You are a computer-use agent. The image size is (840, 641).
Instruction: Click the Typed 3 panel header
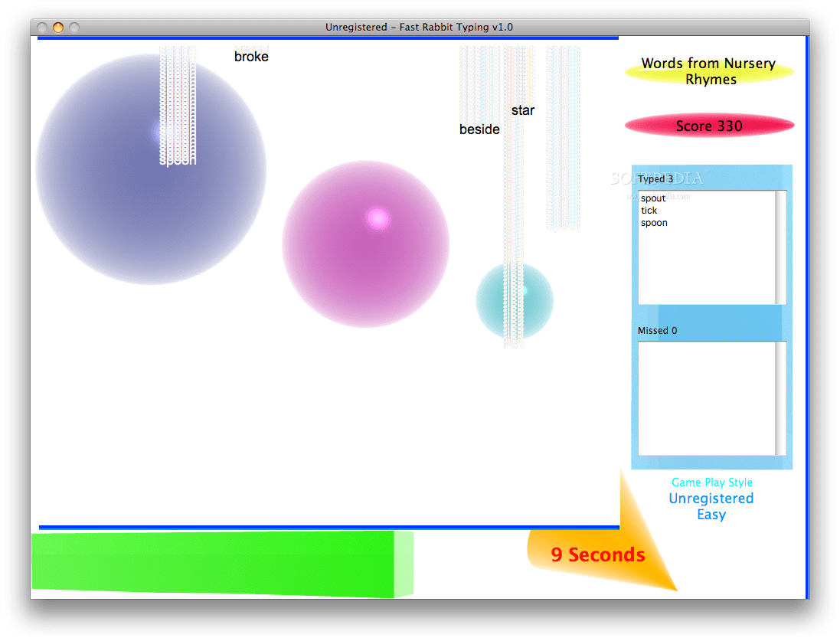click(655, 178)
